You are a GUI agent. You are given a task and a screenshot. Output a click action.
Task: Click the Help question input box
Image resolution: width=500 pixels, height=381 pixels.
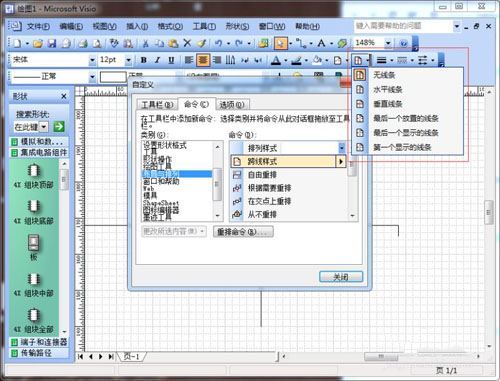(403, 26)
